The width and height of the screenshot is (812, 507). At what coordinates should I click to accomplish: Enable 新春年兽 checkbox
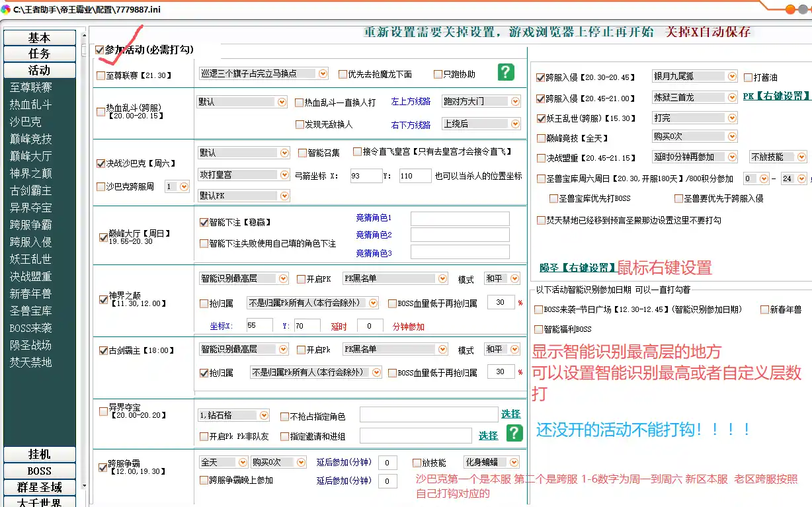[x=764, y=309]
